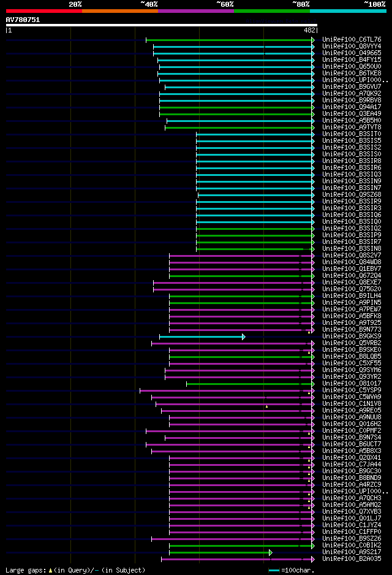
Task: Select the UniRef100_Q9SZ68 label
Action: 352,194
